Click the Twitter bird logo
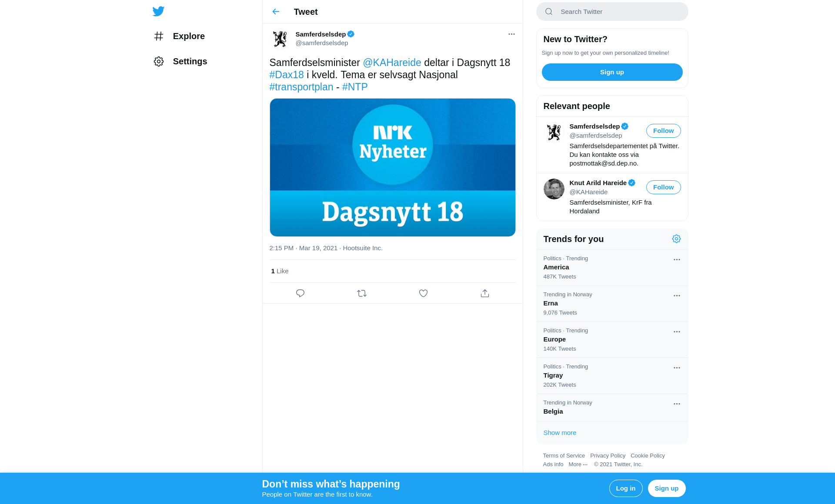This screenshot has height=504, width=835. pos(158,11)
